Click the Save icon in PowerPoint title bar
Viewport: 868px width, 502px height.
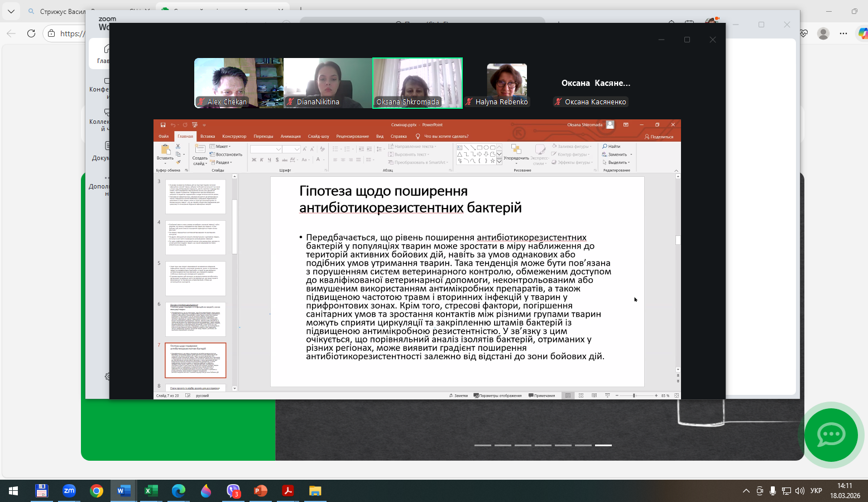click(163, 125)
